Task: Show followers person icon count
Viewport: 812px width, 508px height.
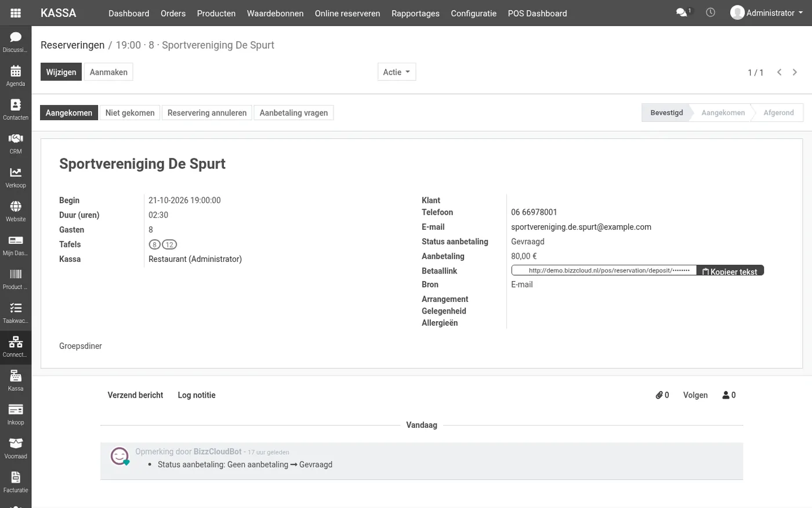Action: coord(729,395)
